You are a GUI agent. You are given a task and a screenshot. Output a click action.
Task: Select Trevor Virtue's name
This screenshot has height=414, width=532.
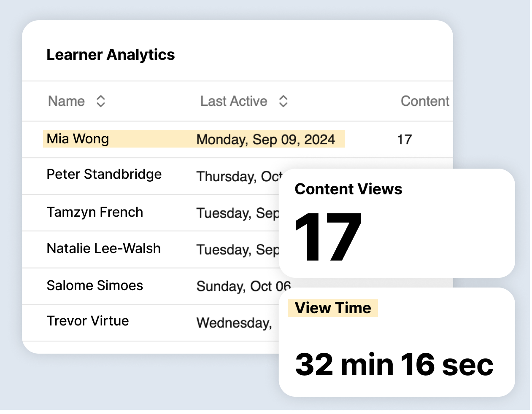click(x=87, y=321)
